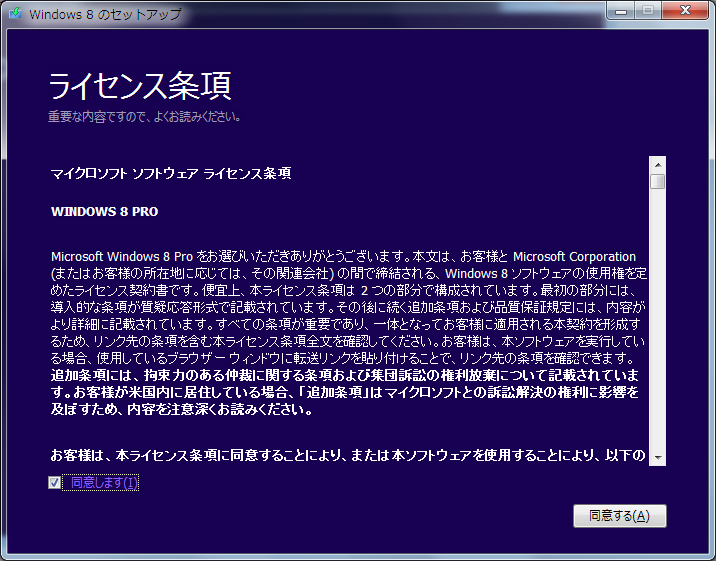The image size is (716, 561).
Task: Click the scrollbar track below the thumb
Action: click(x=658, y=320)
